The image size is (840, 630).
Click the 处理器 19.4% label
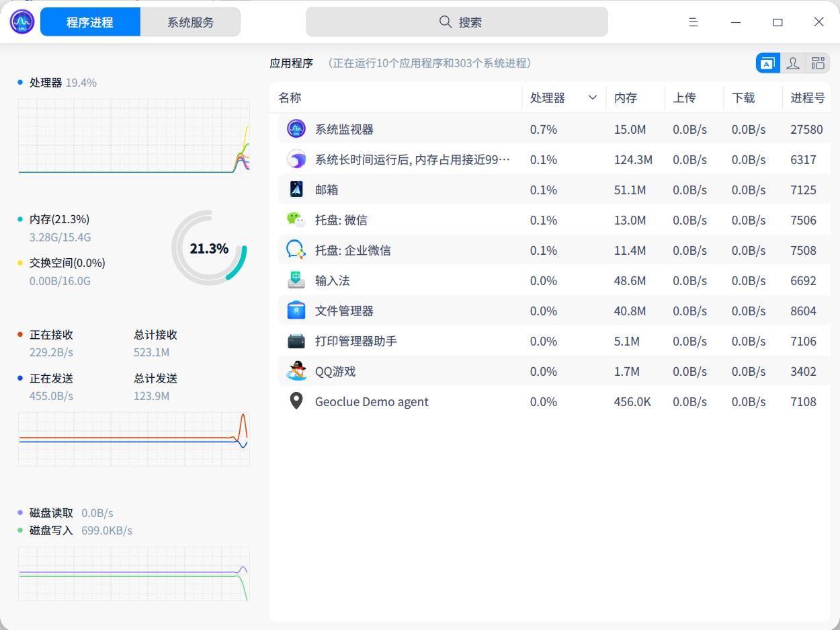(63, 83)
